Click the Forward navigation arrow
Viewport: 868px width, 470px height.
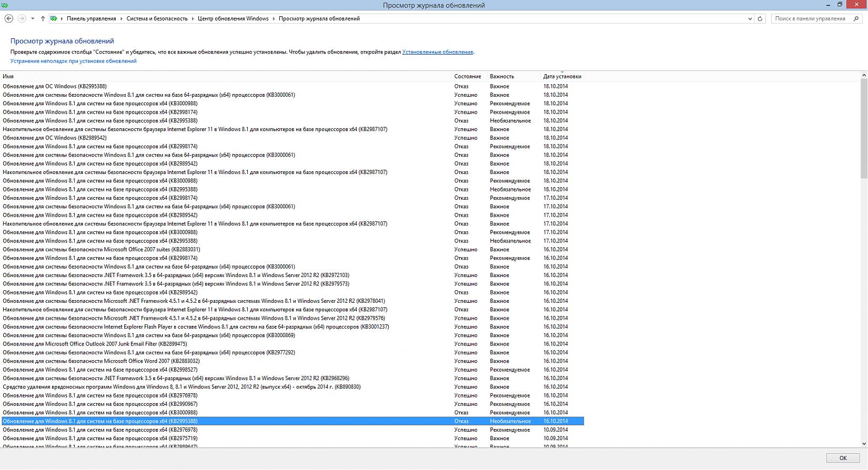[22, 18]
